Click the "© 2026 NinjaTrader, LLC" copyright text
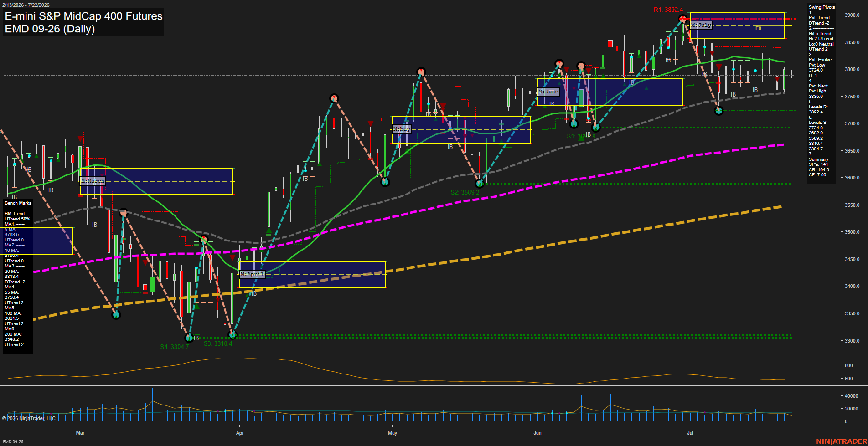The image size is (868, 446). 29,418
